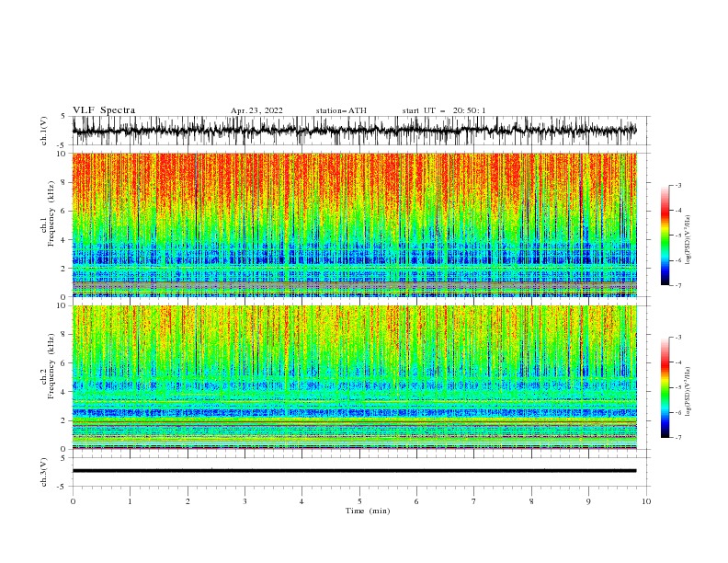Select the "Apr. 23, 2022" date label
The height and width of the screenshot is (563, 728).
click(x=256, y=110)
